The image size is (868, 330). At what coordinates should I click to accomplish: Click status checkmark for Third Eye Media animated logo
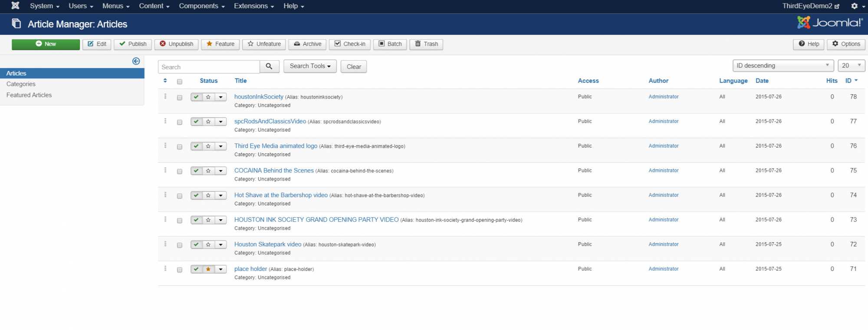(x=196, y=146)
